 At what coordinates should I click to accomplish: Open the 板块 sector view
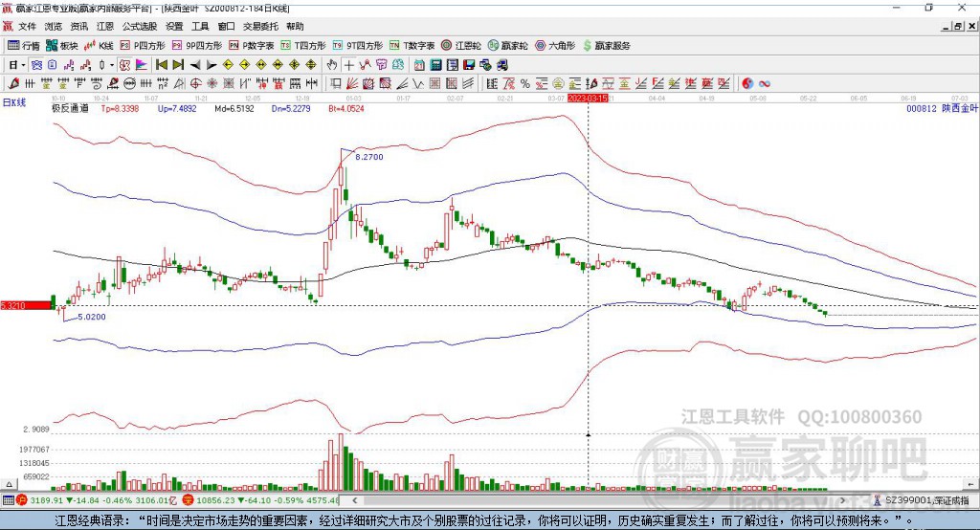[x=61, y=46]
